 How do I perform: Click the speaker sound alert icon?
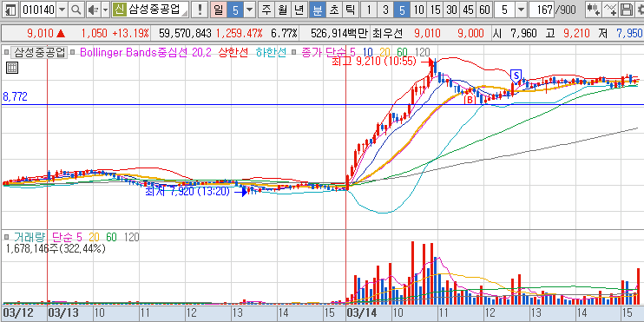pos(93,10)
